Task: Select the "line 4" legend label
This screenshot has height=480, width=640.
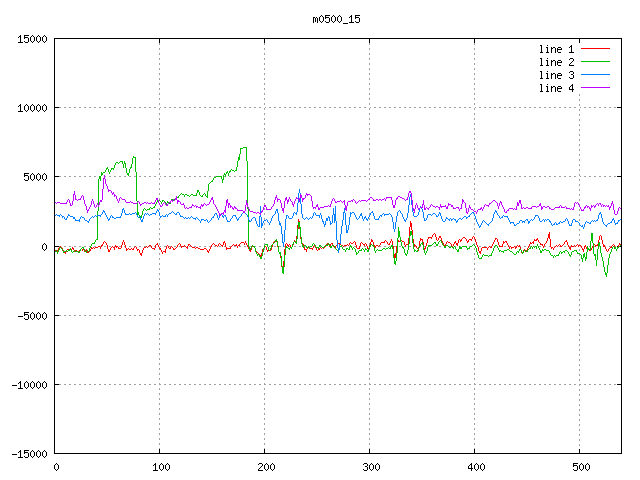Action: [556, 88]
